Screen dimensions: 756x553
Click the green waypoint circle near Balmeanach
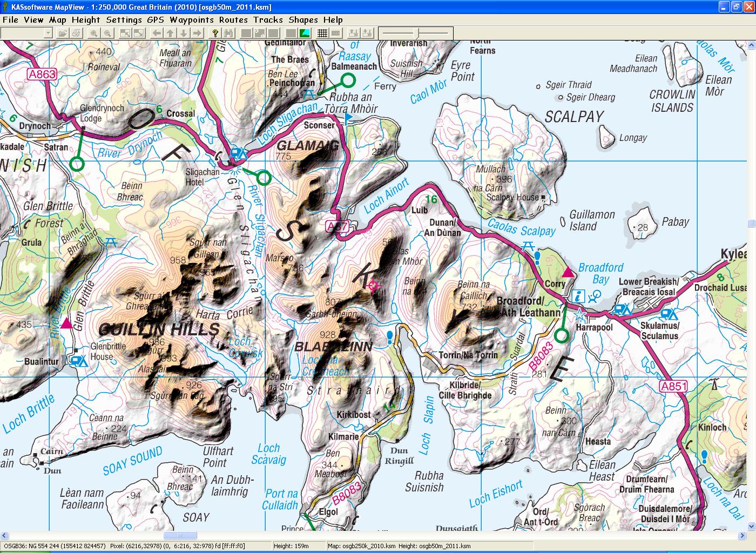point(349,80)
